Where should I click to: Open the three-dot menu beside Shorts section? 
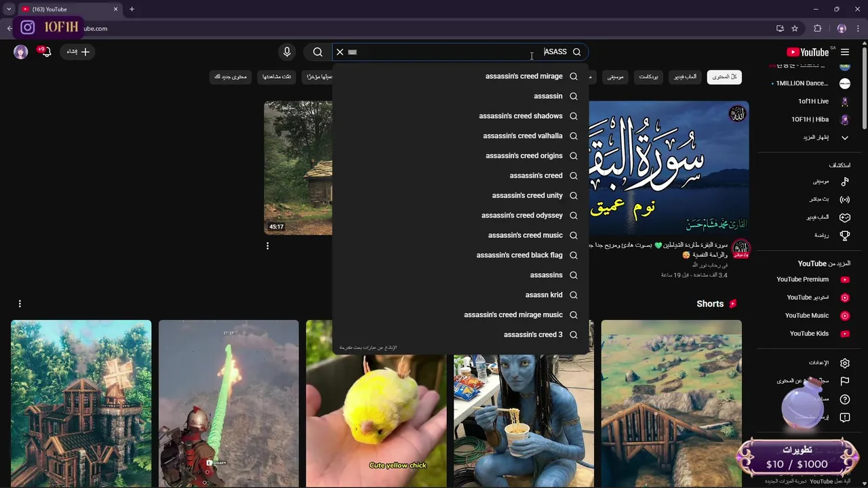pos(20,304)
